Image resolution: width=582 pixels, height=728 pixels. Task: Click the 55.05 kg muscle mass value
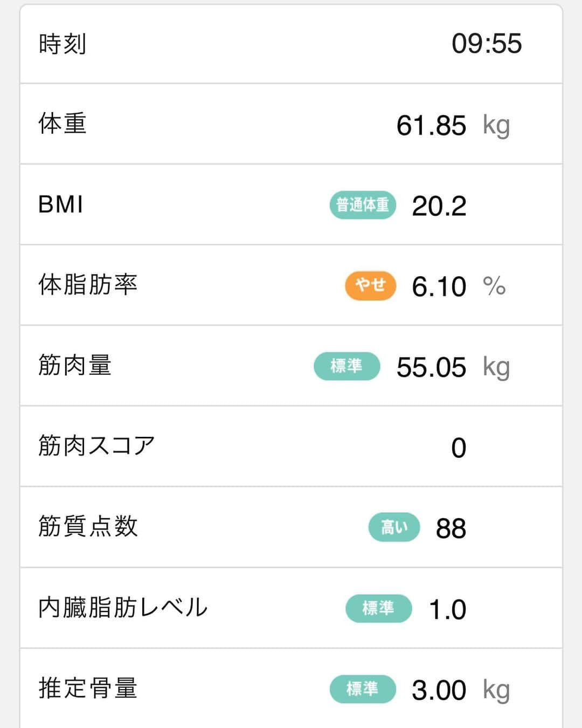click(x=431, y=367)
